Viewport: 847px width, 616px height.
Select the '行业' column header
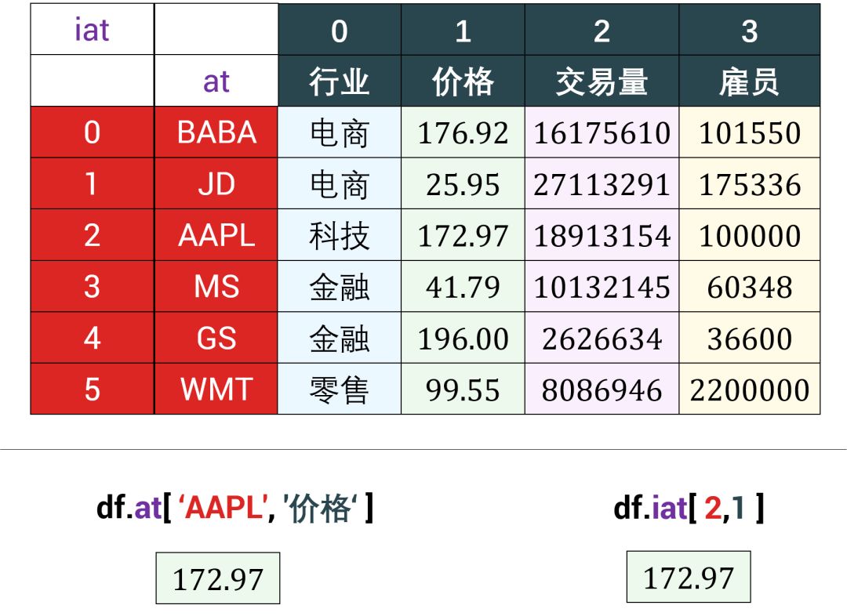click(340, 81)
